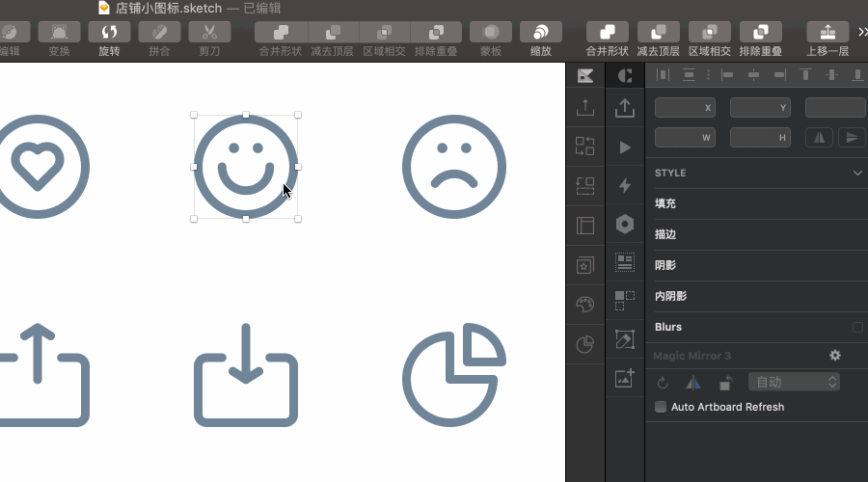Click the align top edges icon

coord(805,74)
